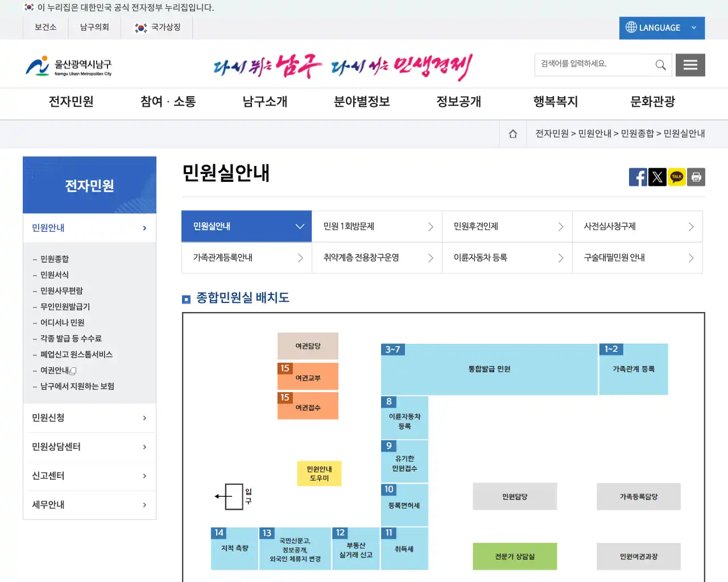
Task: Open 정보공개 main menu
Action: [x=458, y=102]
